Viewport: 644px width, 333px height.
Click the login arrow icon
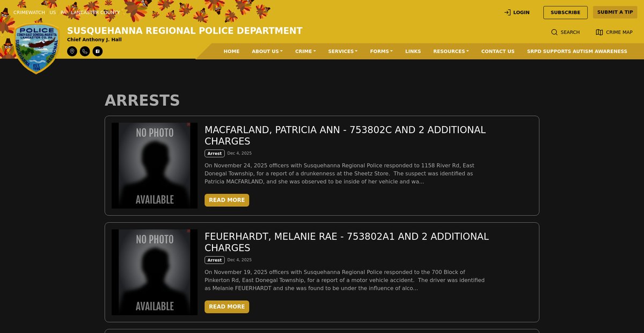(x=507, y=12)
